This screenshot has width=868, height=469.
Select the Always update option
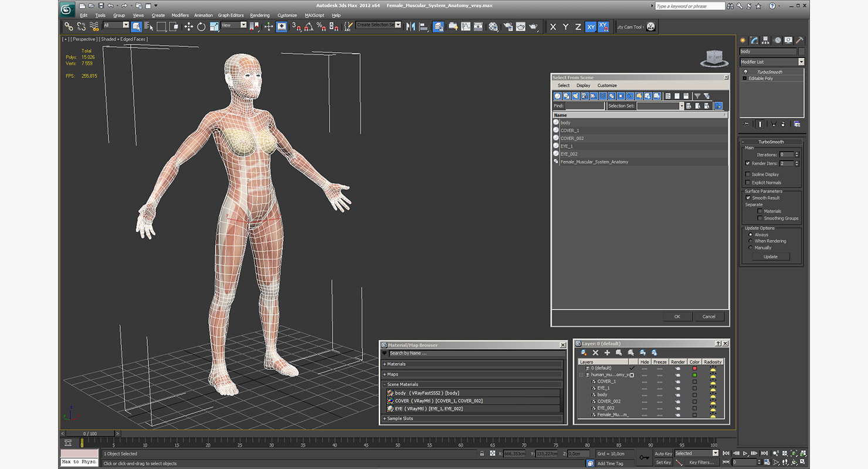click(750, 235)
